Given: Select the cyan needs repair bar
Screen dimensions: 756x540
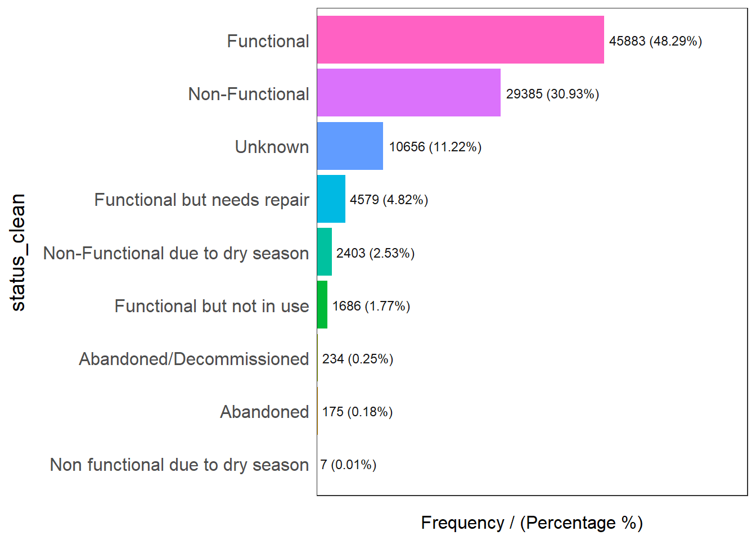Looking at the screenshot, I should click(331, 199).
